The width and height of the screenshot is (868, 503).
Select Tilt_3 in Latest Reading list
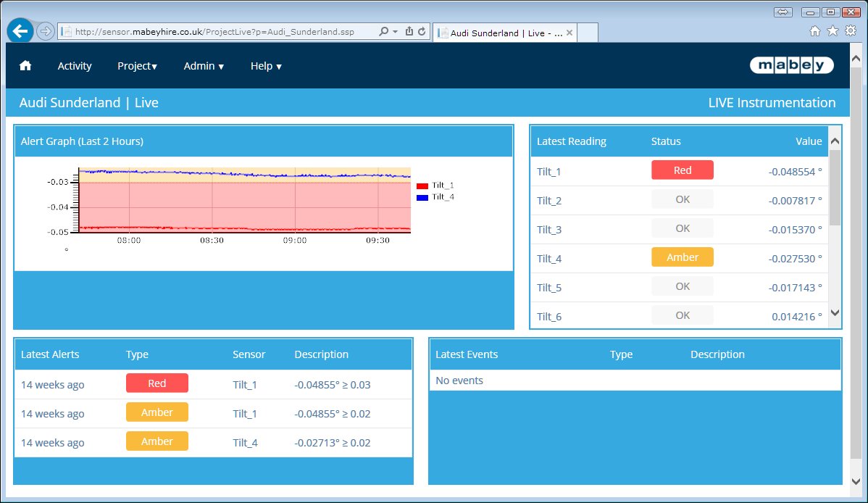pos(549,229)
